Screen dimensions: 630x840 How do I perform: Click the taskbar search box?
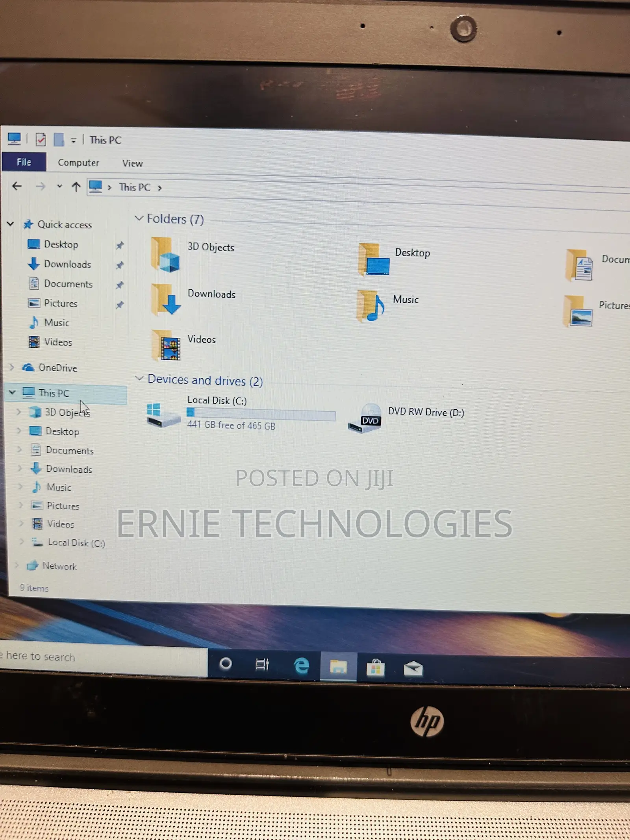pyautogui.click(x=103, y=659)
